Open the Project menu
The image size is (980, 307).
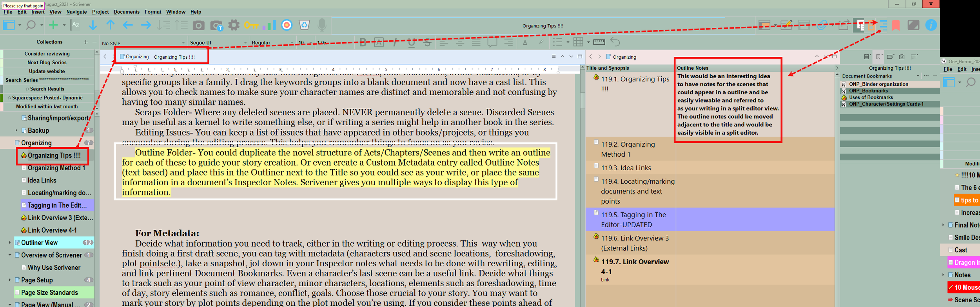(100, 12)
